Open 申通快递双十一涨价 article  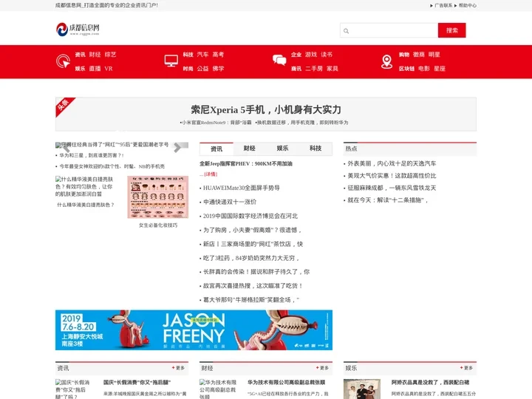(x=230, y=202)
